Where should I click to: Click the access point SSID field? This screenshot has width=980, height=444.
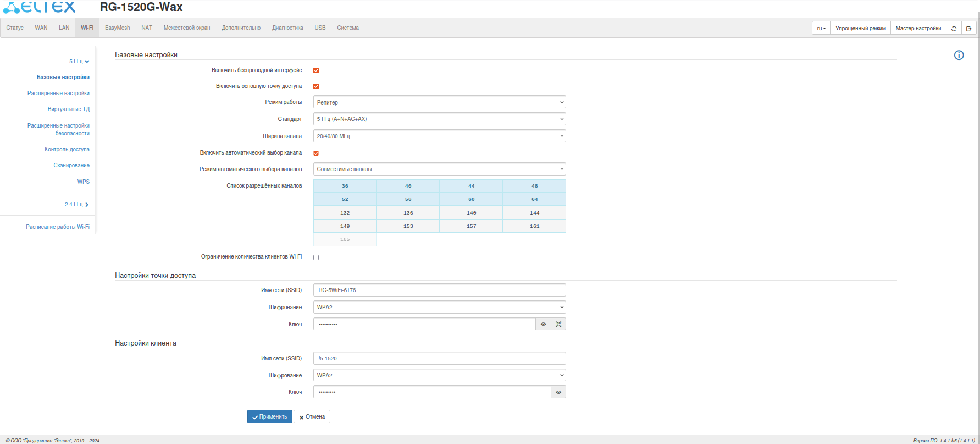tap(440, 290)
